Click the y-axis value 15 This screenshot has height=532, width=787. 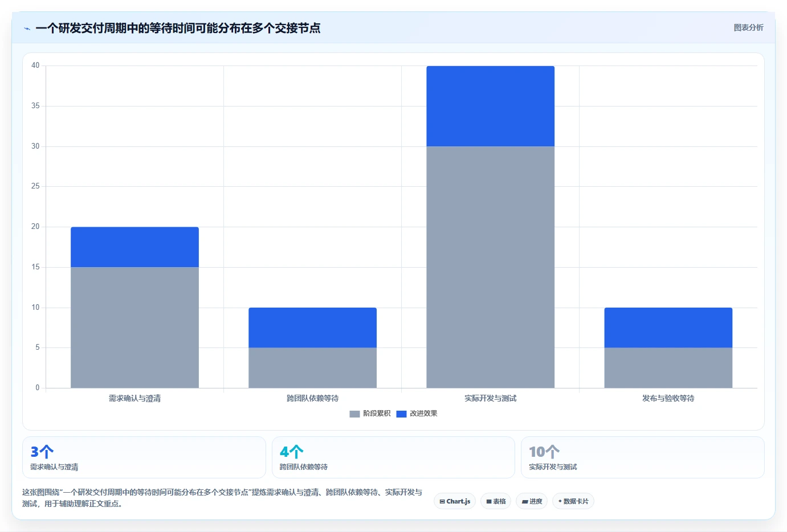pos(35,267)
